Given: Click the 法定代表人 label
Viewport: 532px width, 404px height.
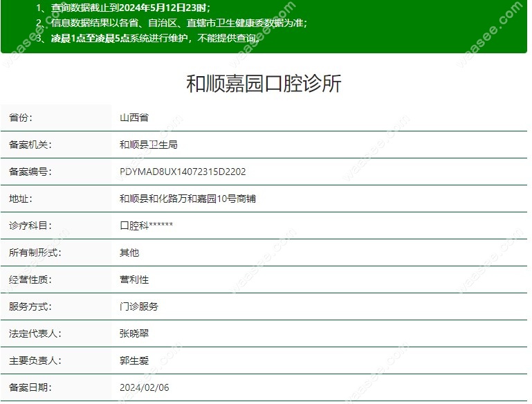Looking at the screenshot, I should pos(35,333).
